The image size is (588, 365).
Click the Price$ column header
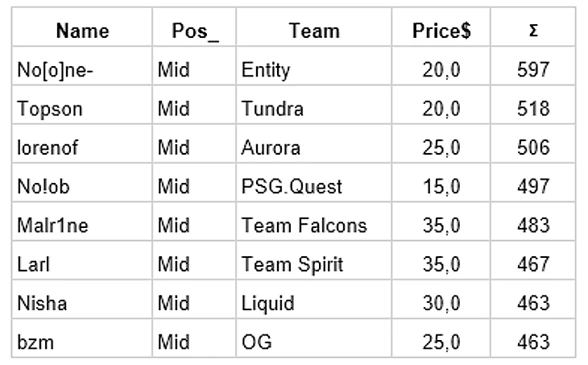click(x=441, y=31)
